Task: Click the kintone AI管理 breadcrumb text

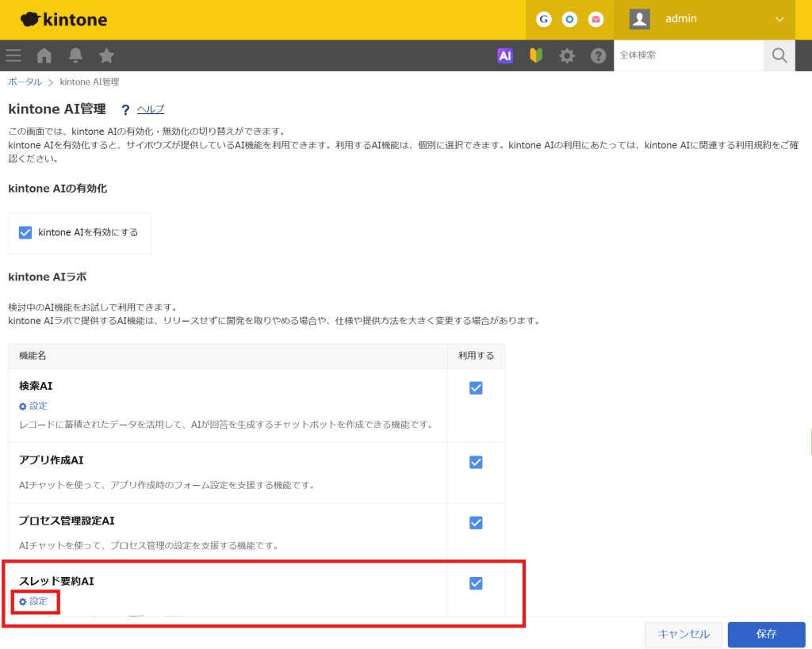Action: coord(90,82)
